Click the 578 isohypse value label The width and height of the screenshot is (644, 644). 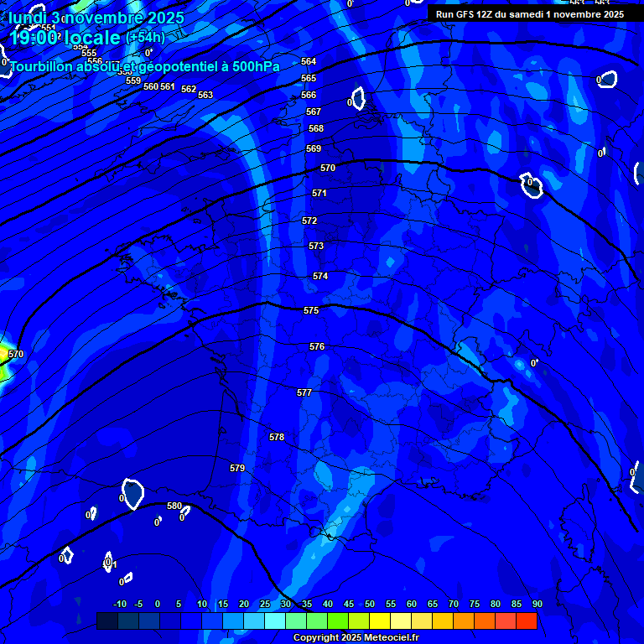tap(277, 437)
